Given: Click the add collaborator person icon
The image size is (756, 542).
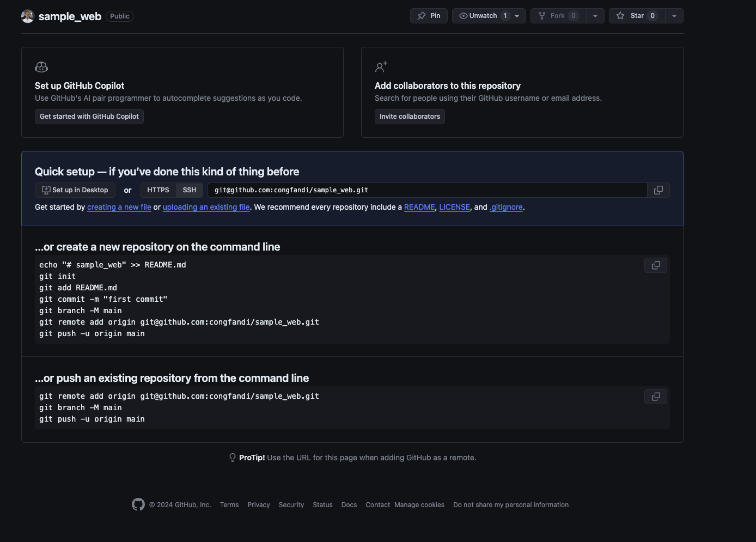Looking at the screenshot, I should pos(381,67).
